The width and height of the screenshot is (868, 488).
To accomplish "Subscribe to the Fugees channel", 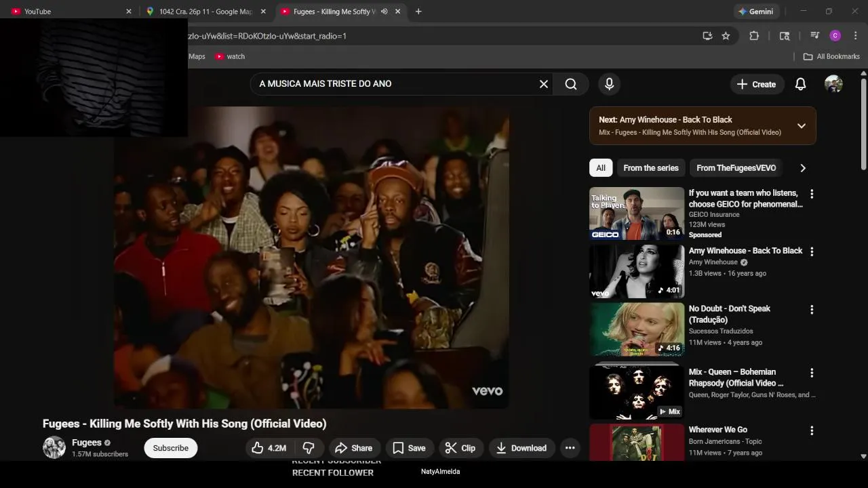I will [171, 448].
